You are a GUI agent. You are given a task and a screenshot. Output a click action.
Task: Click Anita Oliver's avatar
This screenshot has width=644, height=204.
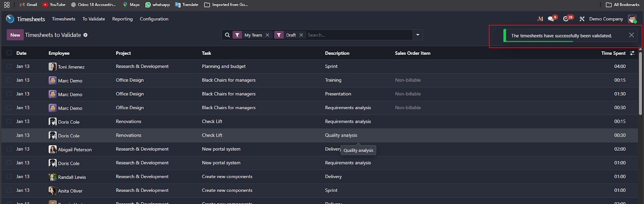click(x=52, y=190)
